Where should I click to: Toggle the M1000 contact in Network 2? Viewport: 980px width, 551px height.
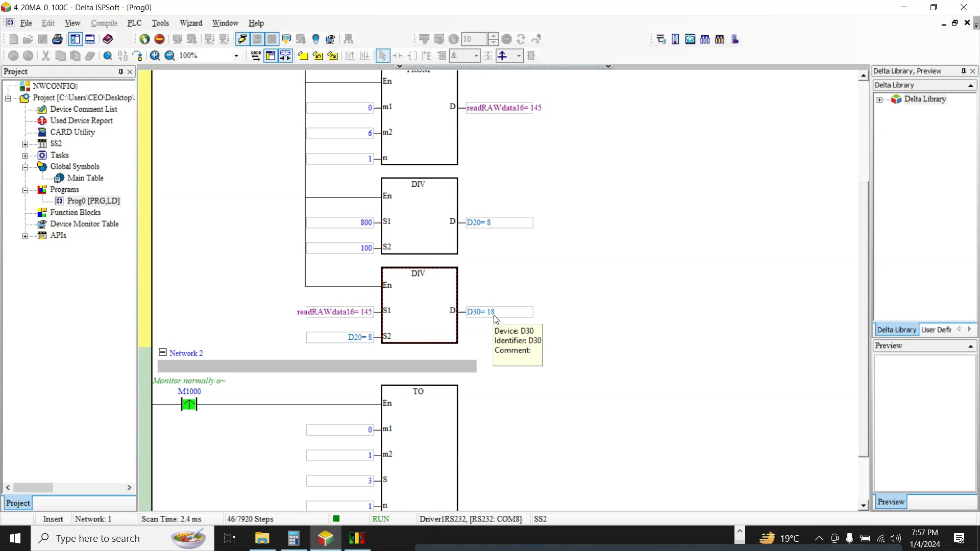click(x=189, y=405)
